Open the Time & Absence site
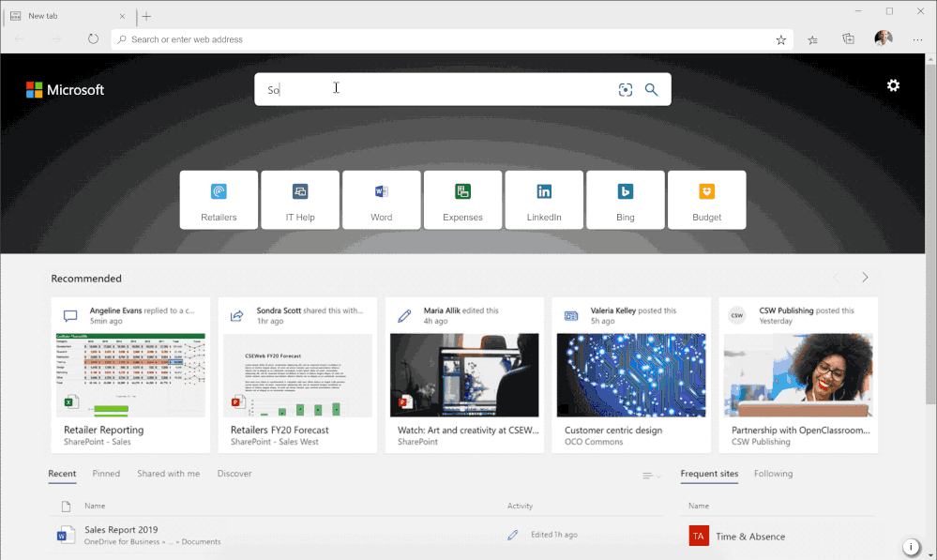The width and height of the screenshot is (937, 560). [x=750, y=537]
